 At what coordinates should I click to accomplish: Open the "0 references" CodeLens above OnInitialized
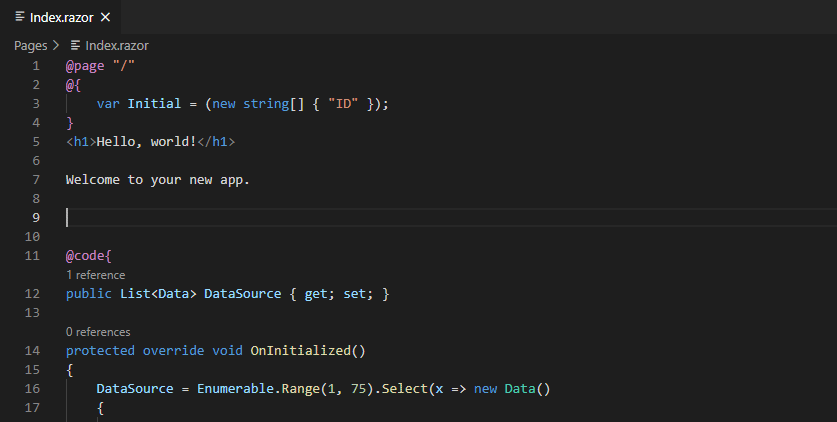(98, 332)
